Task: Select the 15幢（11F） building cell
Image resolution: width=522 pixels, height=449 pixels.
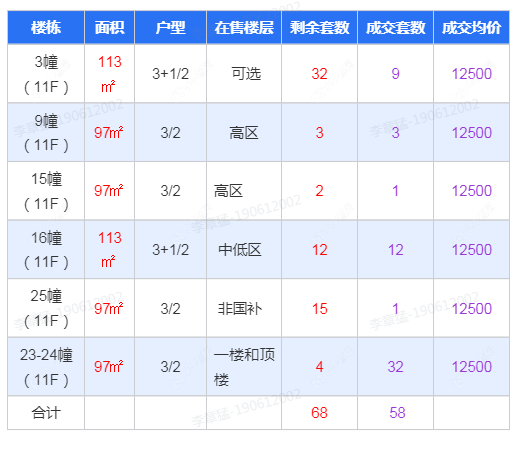Action: coord(46,191)
